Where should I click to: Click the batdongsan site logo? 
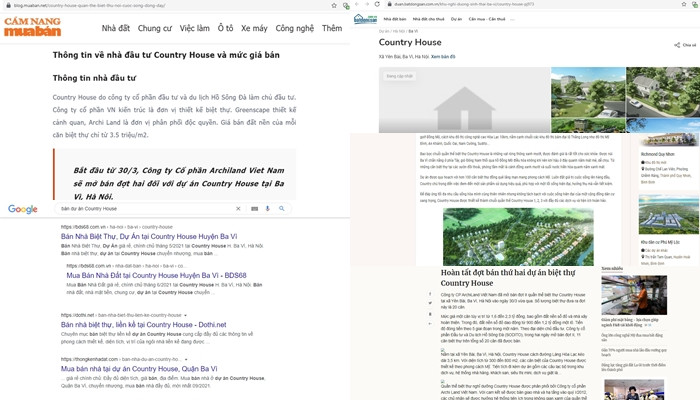pos(366,18)
